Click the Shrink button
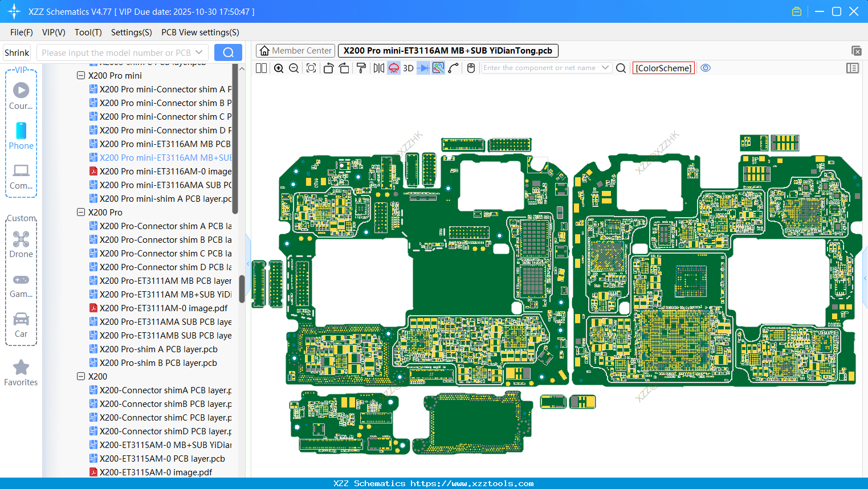This screenshot has width=868, height=489. coord(17,52)
